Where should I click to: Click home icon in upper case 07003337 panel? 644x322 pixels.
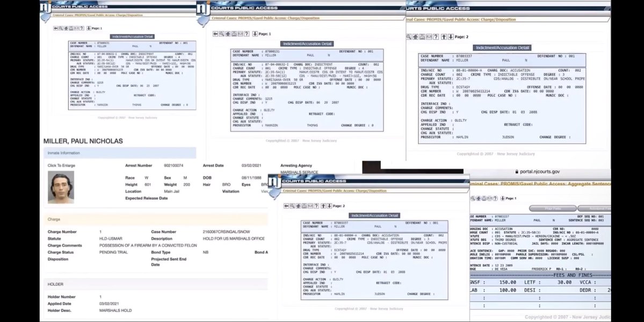click(415, 37)
